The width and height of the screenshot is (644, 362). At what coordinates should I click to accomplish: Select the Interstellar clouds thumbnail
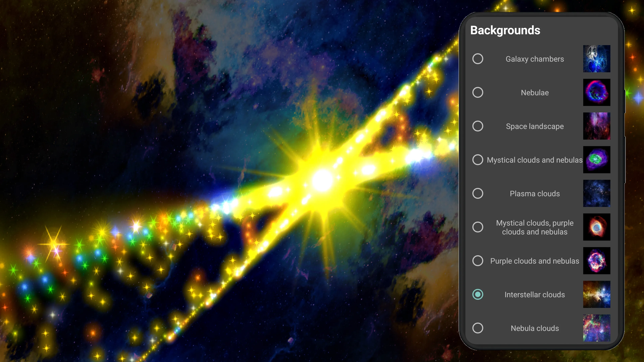coord(597,294)
